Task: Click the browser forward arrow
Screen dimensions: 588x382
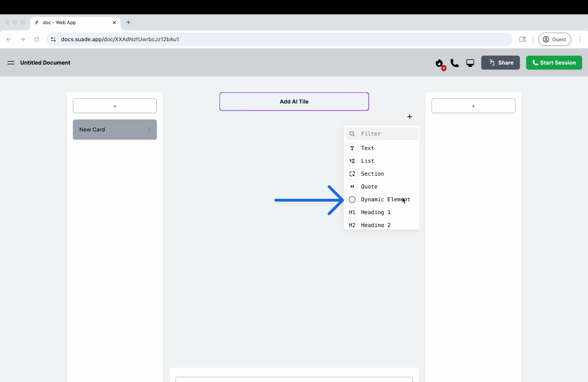Action: [22, 39]
